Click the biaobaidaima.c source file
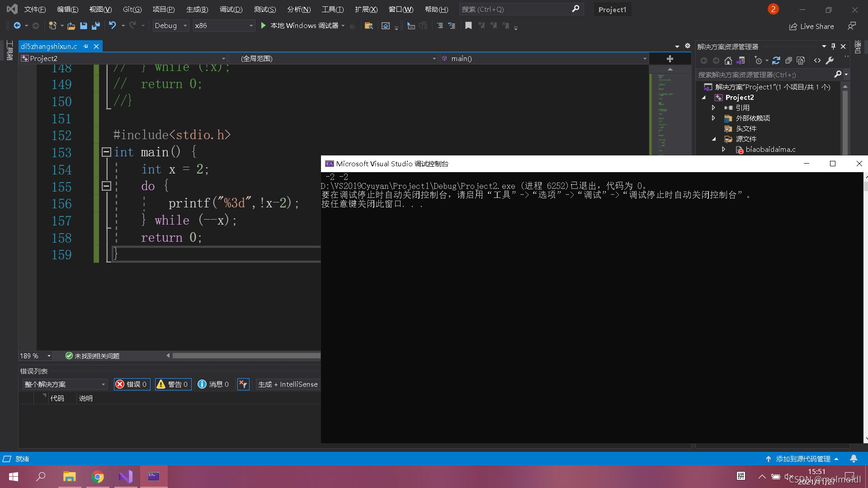 click(769, 149)
